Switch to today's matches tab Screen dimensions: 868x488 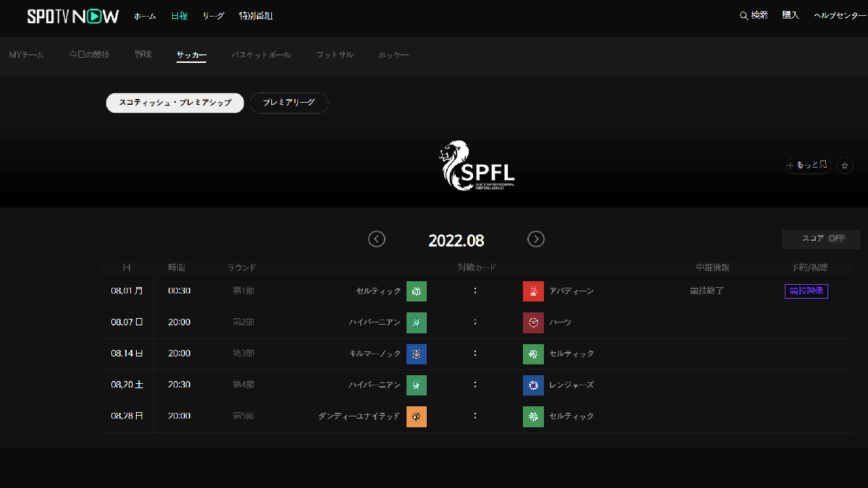(x=89, y=55)
